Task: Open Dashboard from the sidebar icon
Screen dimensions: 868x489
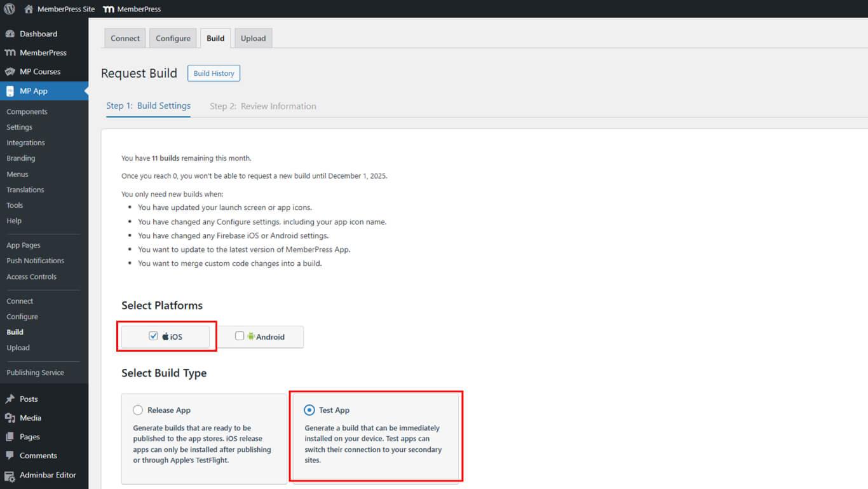Action: [x=10, y=34]
